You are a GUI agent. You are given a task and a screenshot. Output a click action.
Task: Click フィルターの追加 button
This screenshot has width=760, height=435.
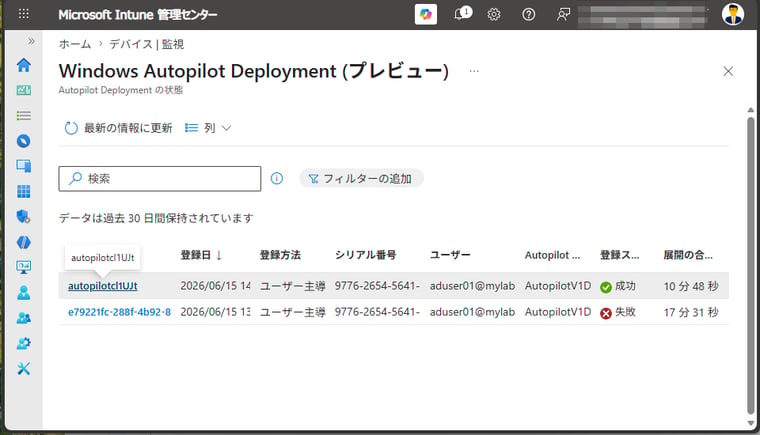point(361,178)
